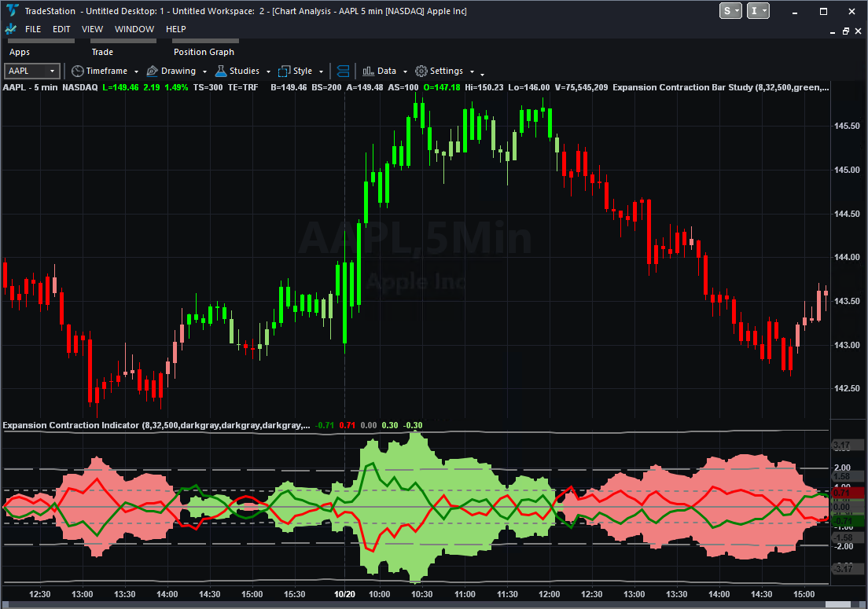Switch to the Apps tab

click(20, 52)
